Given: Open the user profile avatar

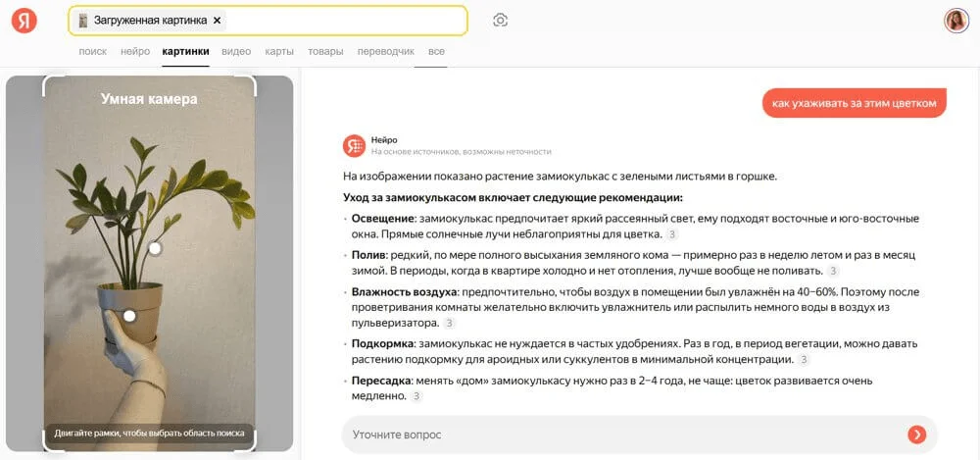Looking at the screenshot, I should [x=955, y=21].
